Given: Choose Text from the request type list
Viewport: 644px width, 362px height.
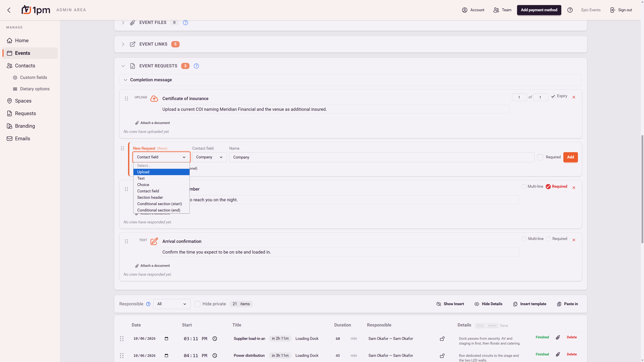Looking at the screenshot, I should (161, 178).
